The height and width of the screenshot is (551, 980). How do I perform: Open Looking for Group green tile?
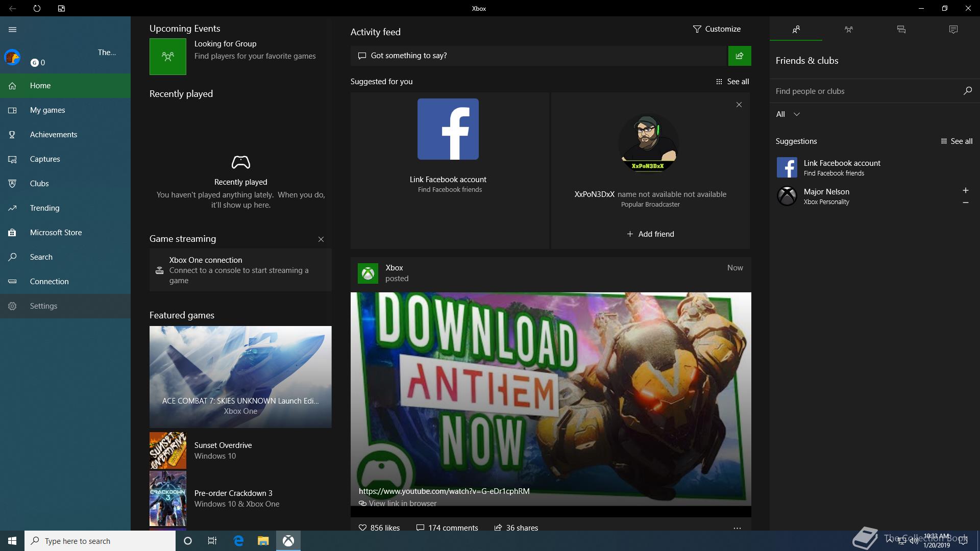pyautogui.click(x=168, y=57)
